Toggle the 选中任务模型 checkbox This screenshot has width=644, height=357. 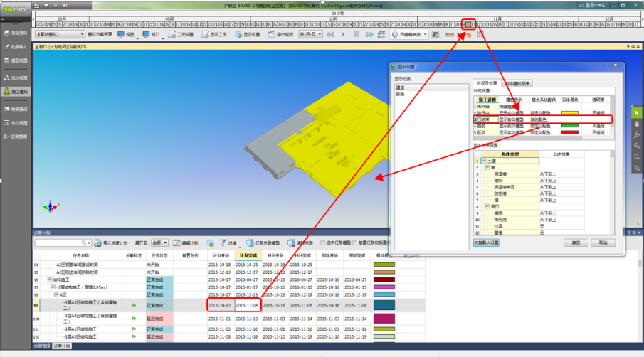323,243
